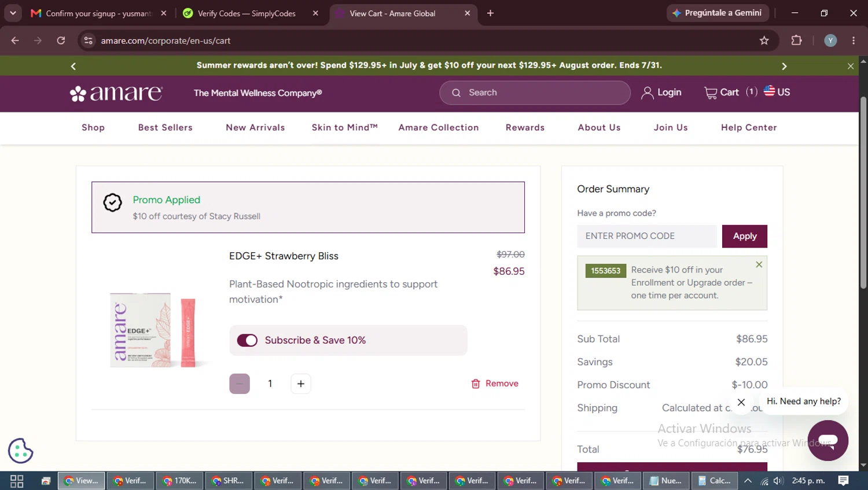Image resolution: width=868 pixels, height=490 pixels.
Task: Click the Enter Promo Code field
Action: click(x=647, y=236)
